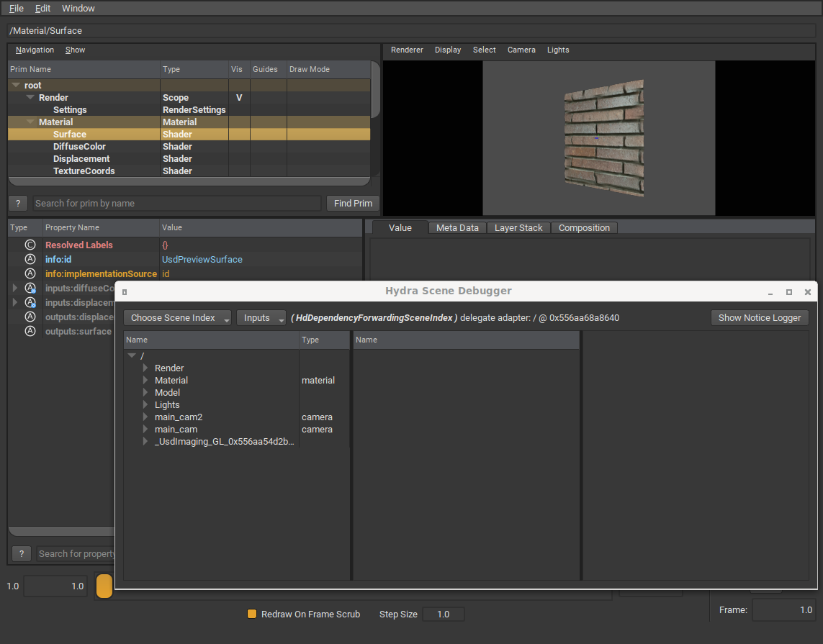The image size is (823, 644).
Task: Click the orange timeline frame slider handle
Action: pyautogui.click(x=104, y=586)
